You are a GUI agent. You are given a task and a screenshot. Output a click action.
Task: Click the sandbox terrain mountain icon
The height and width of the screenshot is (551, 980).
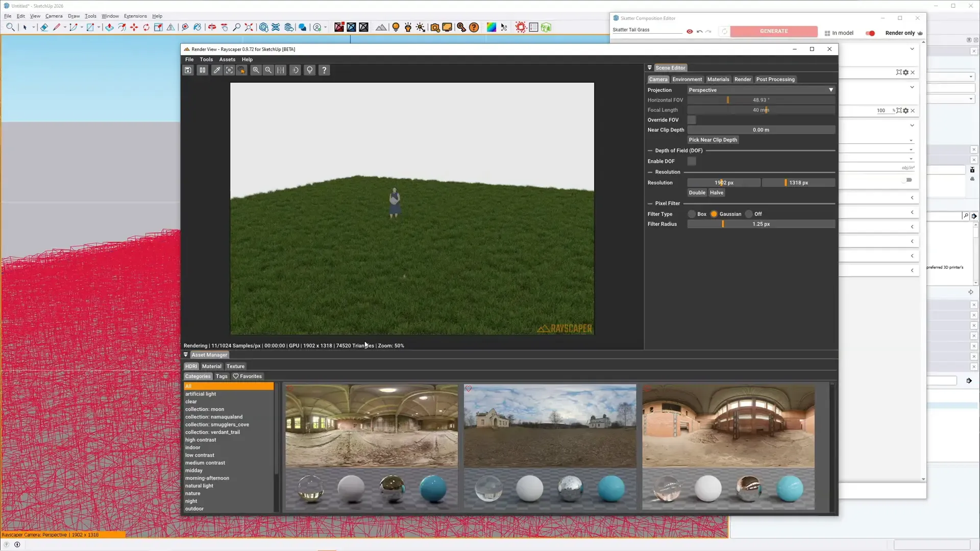(x=381, y=27)
